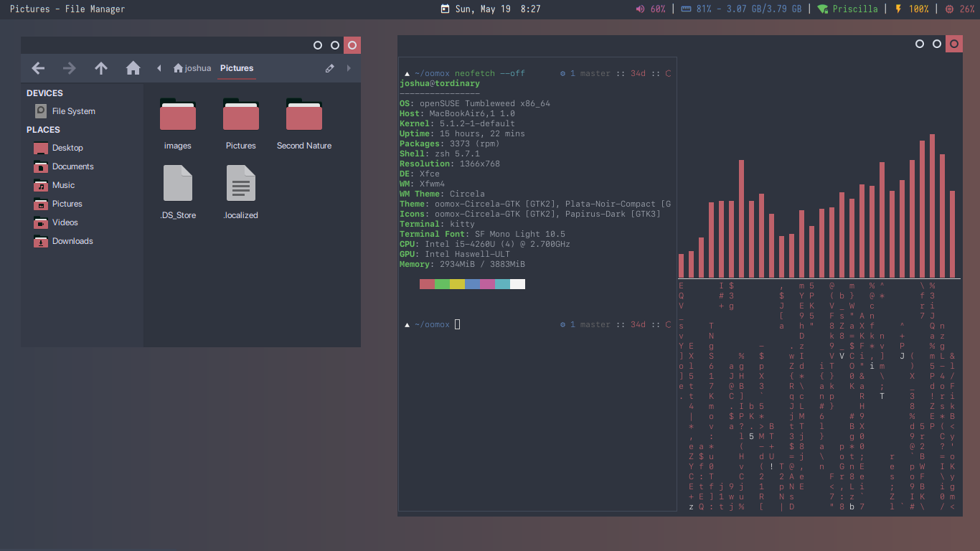This screenshot has width=980, height=551.
Task: Expand path bar left scroll arrow
Action: [x=159, y=68]
